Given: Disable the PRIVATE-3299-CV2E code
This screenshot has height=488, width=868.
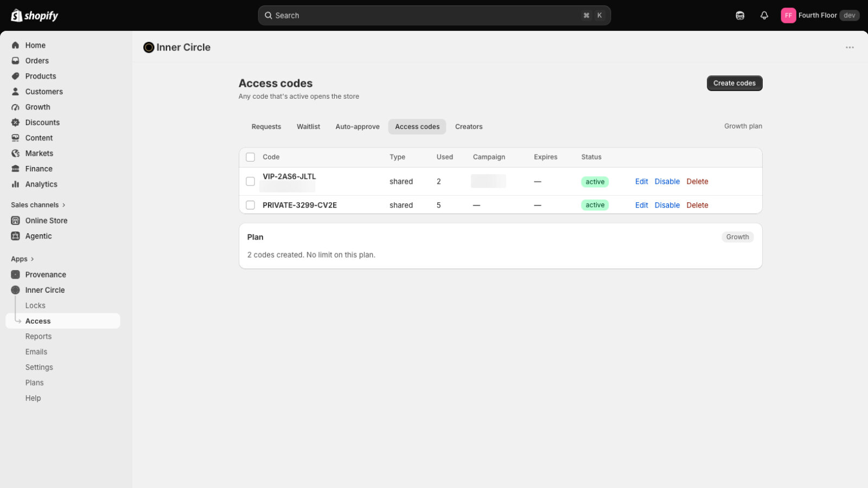Looking at the screenshot, I should click(x=667, y=206).
